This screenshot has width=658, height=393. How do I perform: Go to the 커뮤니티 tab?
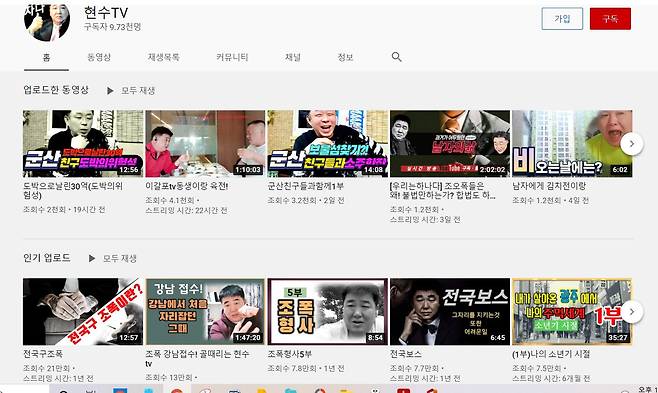coord(232,57)
